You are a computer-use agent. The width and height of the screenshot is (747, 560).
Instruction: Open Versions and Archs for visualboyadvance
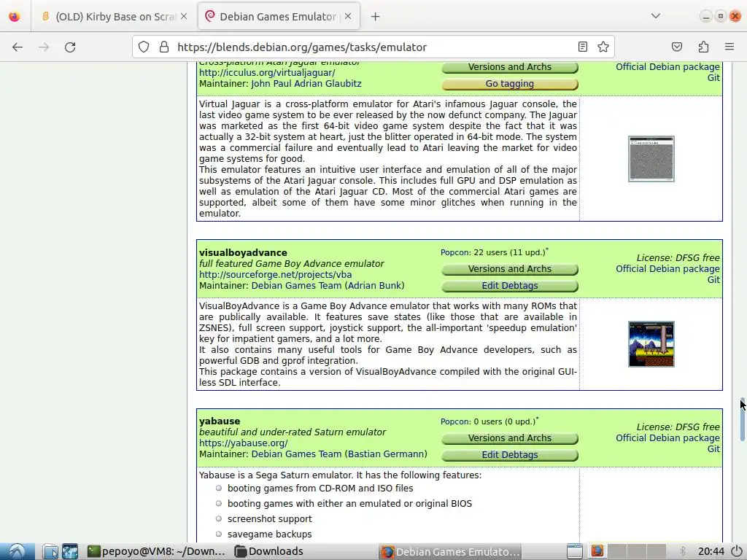click(x=510, y=269)
